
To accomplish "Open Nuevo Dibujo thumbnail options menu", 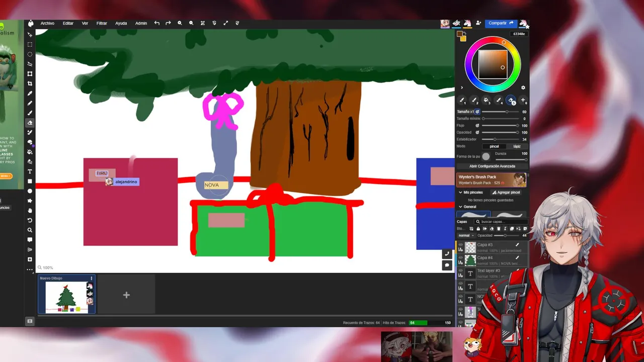I will click(91, 278).
